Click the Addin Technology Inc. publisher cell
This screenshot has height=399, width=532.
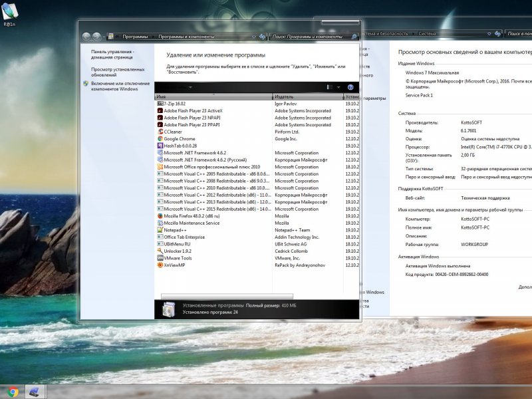click(x=297, y=237)
